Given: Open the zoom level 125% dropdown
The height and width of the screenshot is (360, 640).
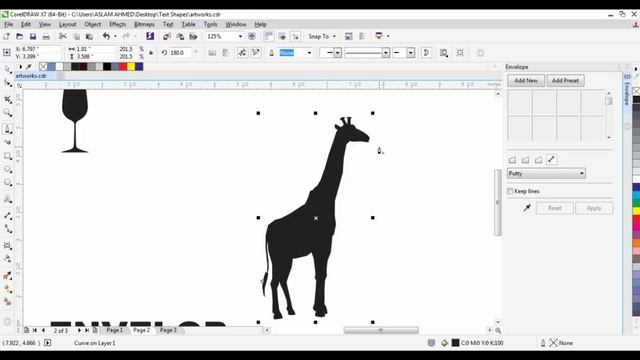Looking at the screenshot, I should coord(240,36).
